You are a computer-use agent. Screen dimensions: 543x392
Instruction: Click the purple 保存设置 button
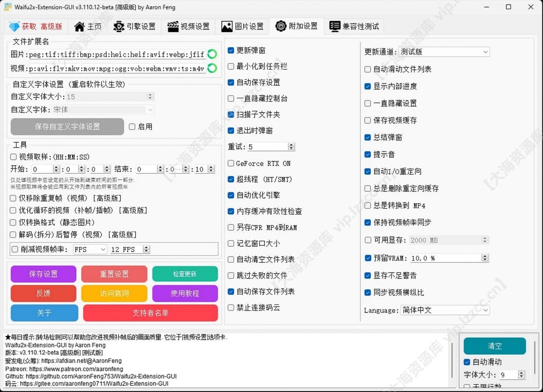click(43, 274)
